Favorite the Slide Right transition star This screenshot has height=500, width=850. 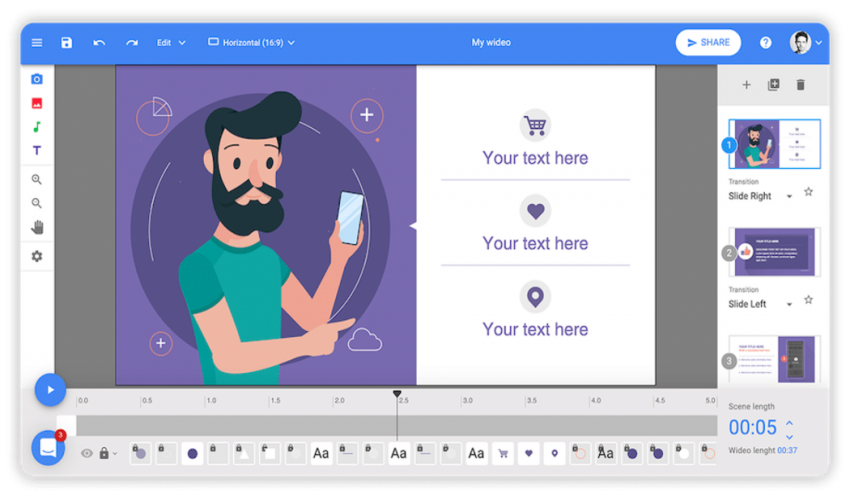click(808, 191)
